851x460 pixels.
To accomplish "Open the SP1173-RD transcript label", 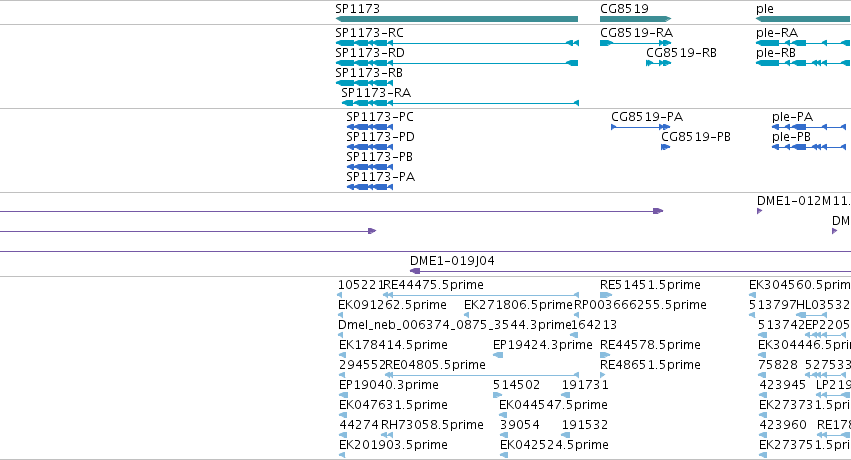I will coord(370,53).
